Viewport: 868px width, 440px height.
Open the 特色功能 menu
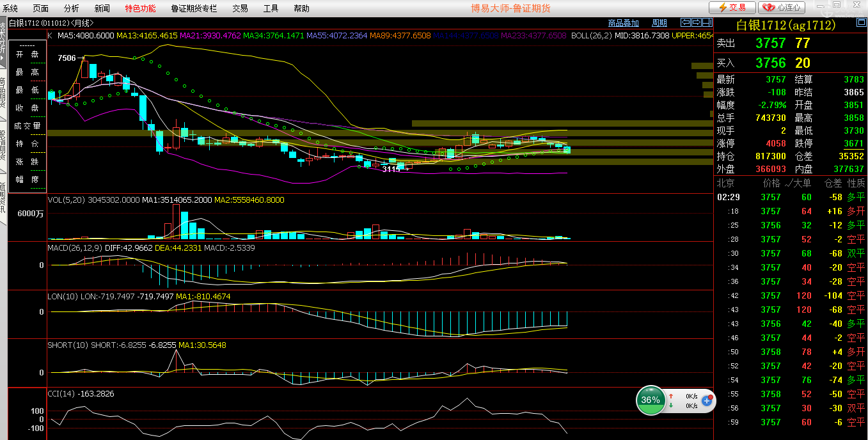(140, 8)
